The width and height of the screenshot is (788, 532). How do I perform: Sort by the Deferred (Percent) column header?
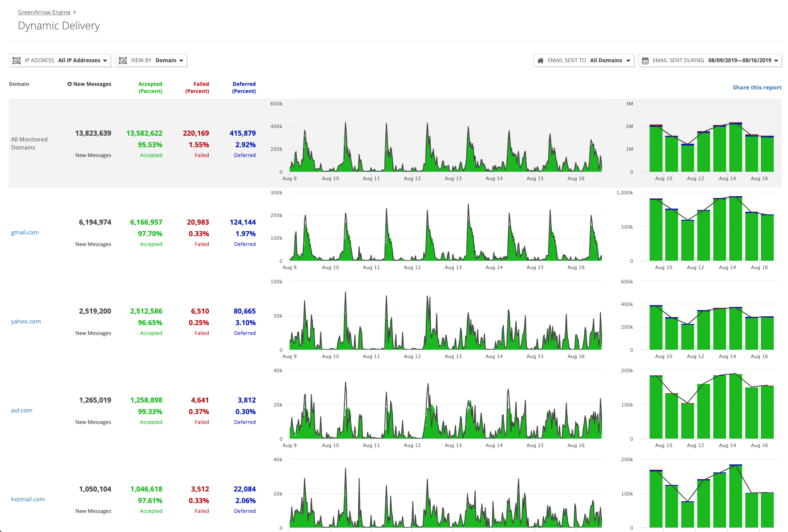(244, 87)
